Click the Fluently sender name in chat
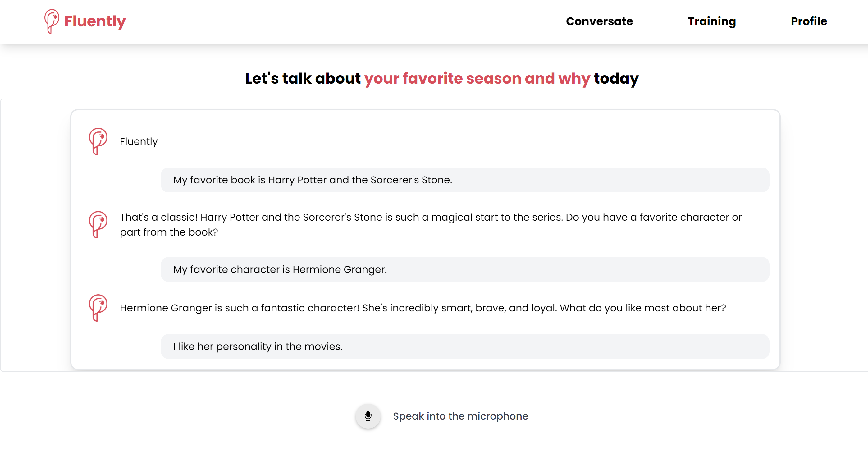 pyautogui.click(x=139, y=141)
